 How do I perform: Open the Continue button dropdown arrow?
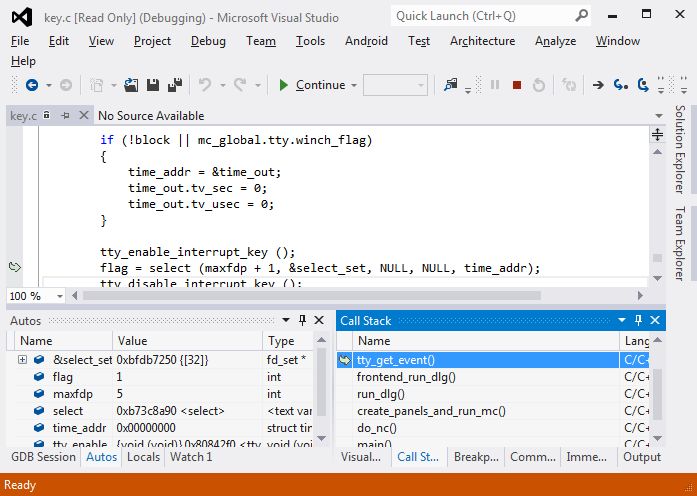[x=354, y=85]
